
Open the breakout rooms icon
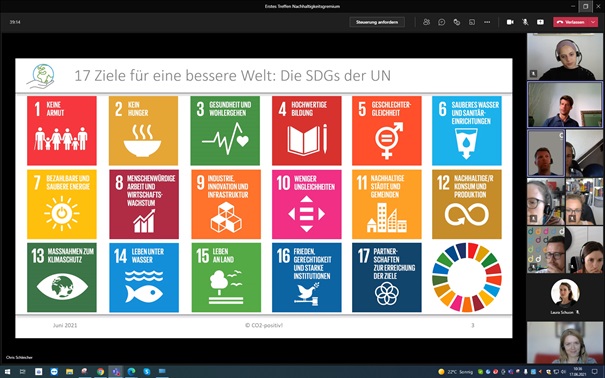[472, 22]
